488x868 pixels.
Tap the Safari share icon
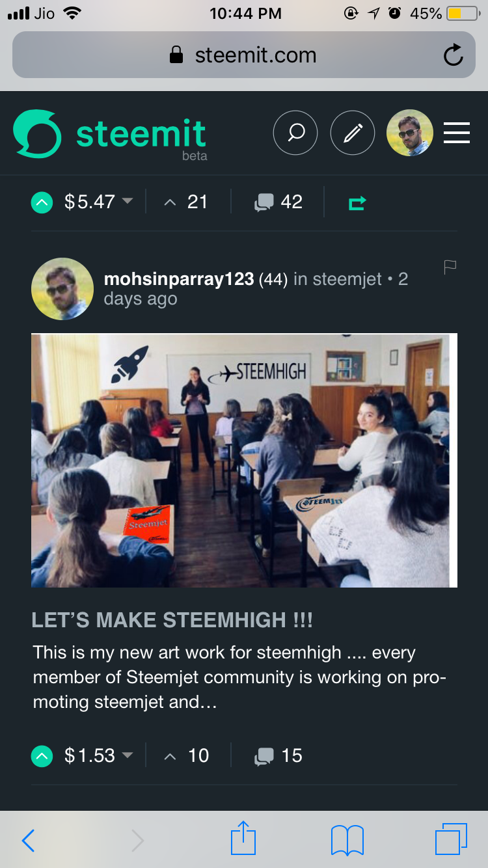pos(244,839)
